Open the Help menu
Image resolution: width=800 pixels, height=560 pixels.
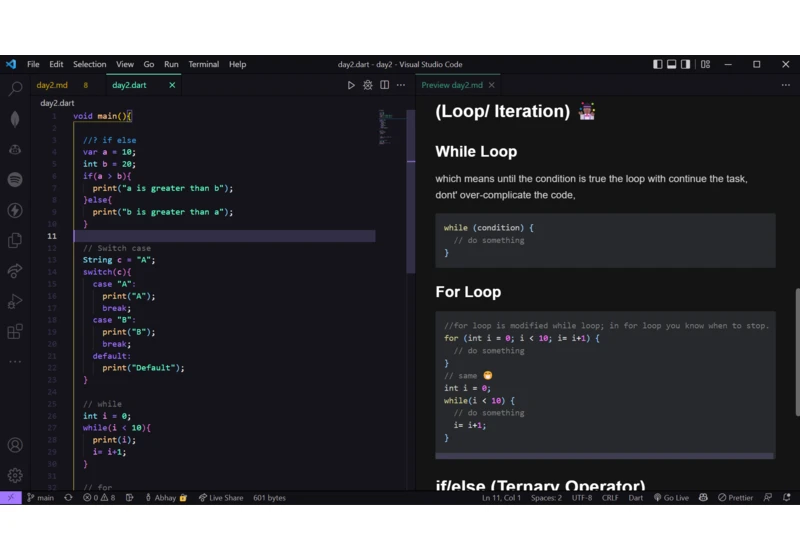click(237, 64)
